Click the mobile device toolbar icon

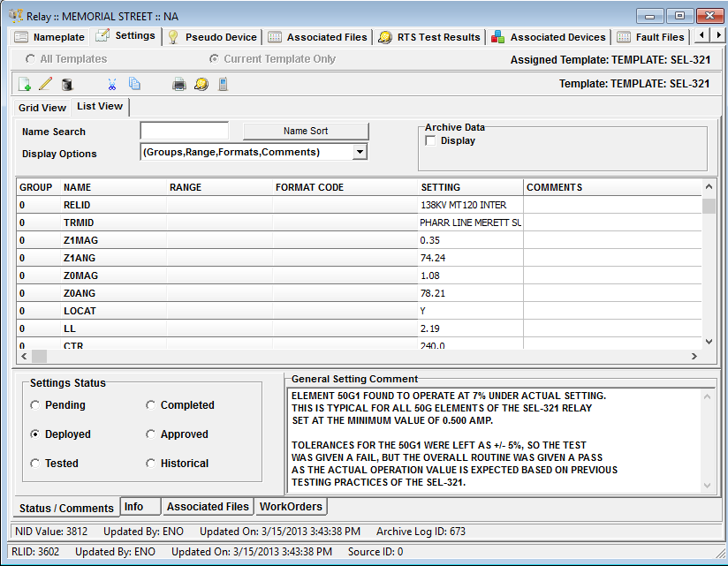point(223,84)
